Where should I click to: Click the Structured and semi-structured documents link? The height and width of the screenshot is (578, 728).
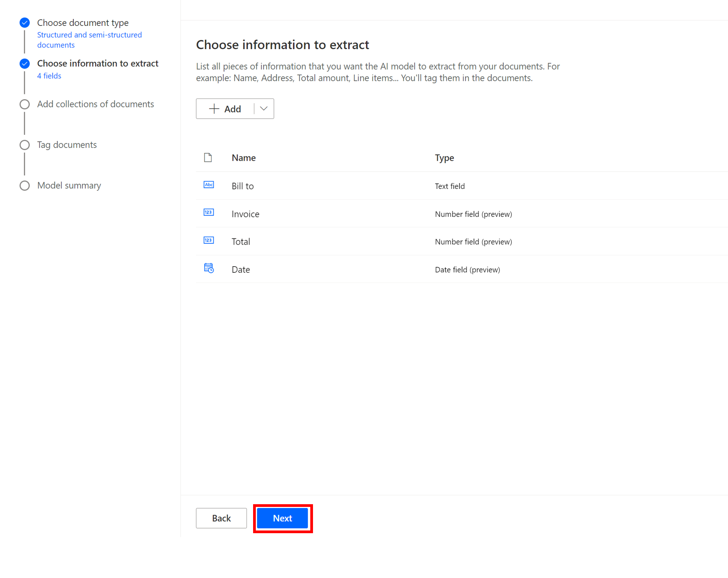[89, 39]
